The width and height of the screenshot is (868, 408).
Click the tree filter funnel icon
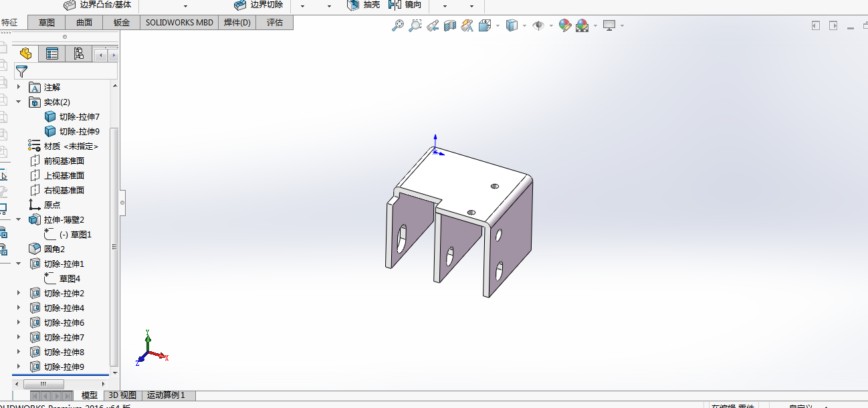pyautogui.click(x=22, y=71)
